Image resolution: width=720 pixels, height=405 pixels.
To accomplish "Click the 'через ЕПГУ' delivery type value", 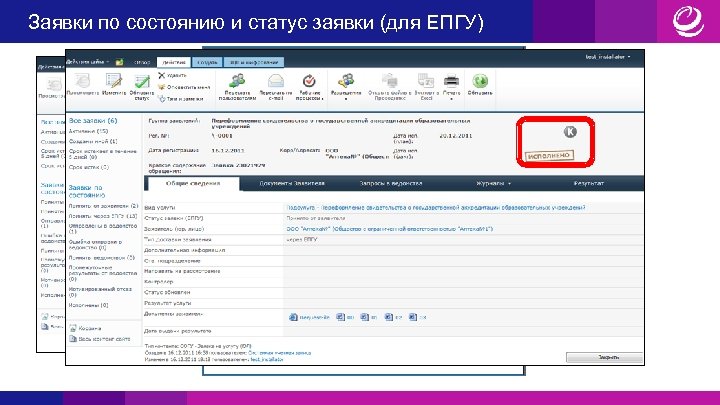I will [x=302, y=239].
